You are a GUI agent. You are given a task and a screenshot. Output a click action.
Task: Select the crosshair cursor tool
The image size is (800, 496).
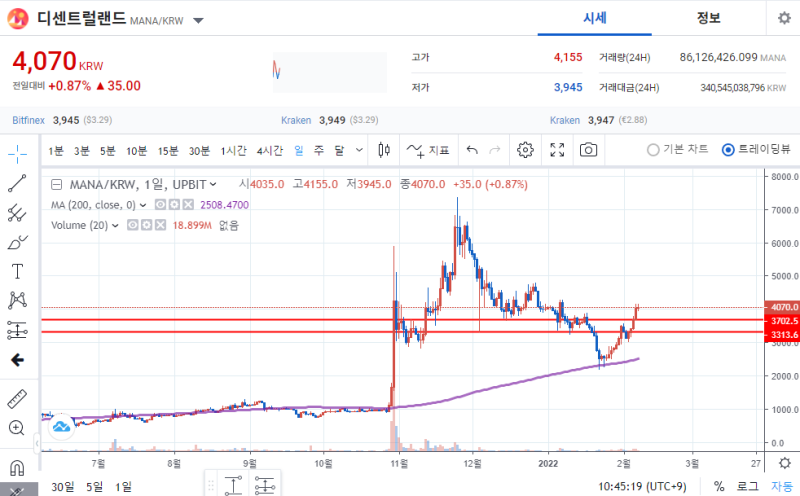coord(17,154)
